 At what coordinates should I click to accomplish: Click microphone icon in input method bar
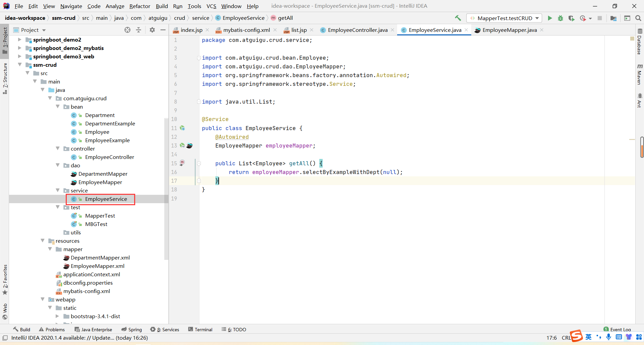coord(608,337)
